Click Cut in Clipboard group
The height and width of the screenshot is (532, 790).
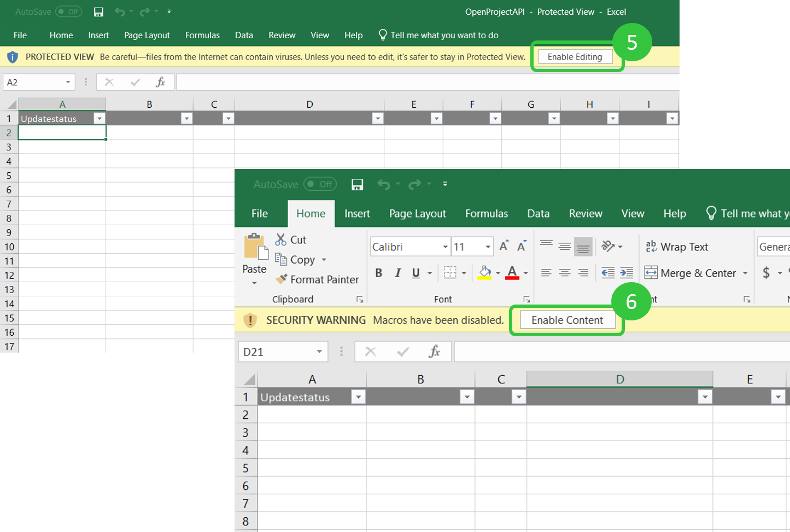pos(291,239)
